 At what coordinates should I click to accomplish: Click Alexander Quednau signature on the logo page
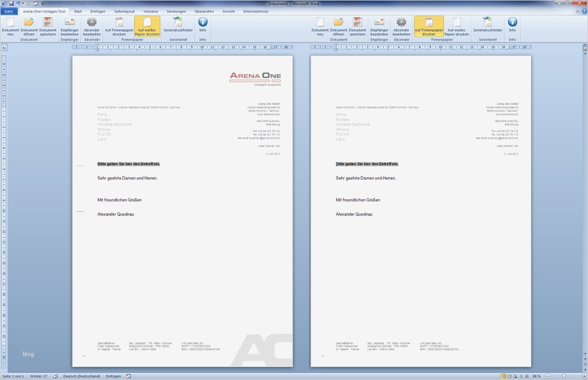(115, 214)
